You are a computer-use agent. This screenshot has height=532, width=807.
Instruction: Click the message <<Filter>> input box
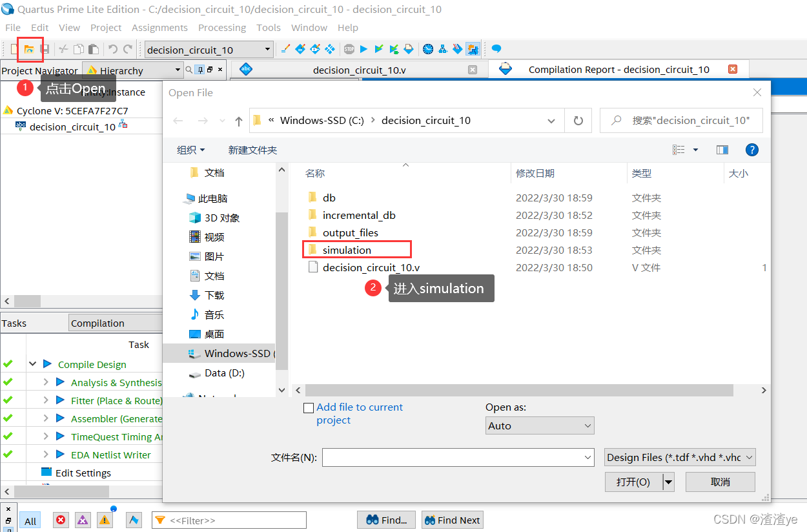[x=229, y=520]
